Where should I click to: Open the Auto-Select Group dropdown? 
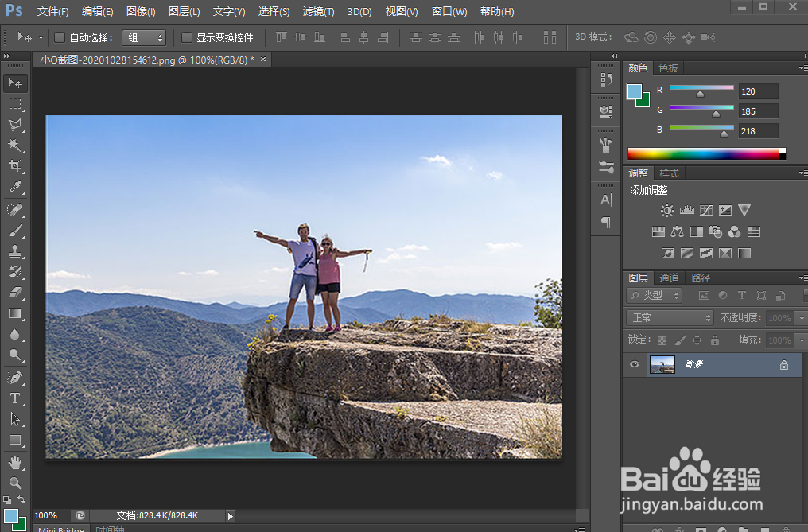pyautogui.click(x=144, y=37)
